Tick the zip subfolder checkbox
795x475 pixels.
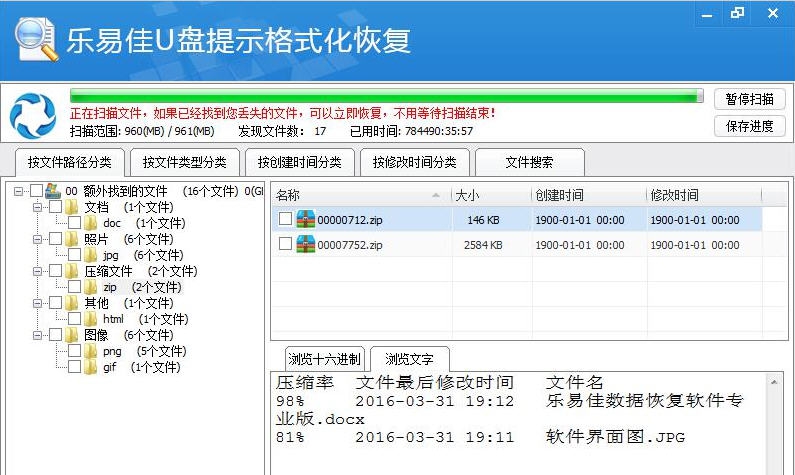click(x=74, y=286)
